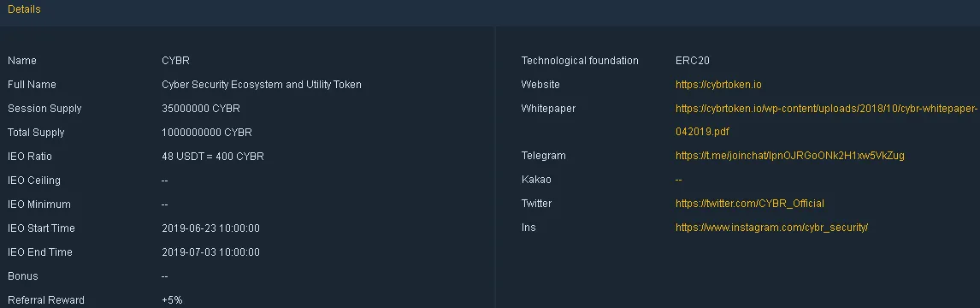The width and height of the screenshot is (980, 308).
Task: Click the Bonus label
Action: [22, 276]
